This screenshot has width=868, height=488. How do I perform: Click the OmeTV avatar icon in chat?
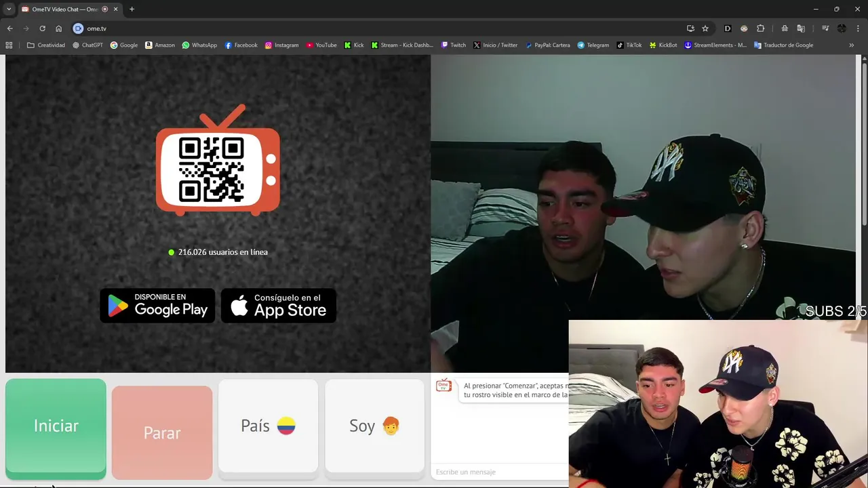click(x=443, y=385)
